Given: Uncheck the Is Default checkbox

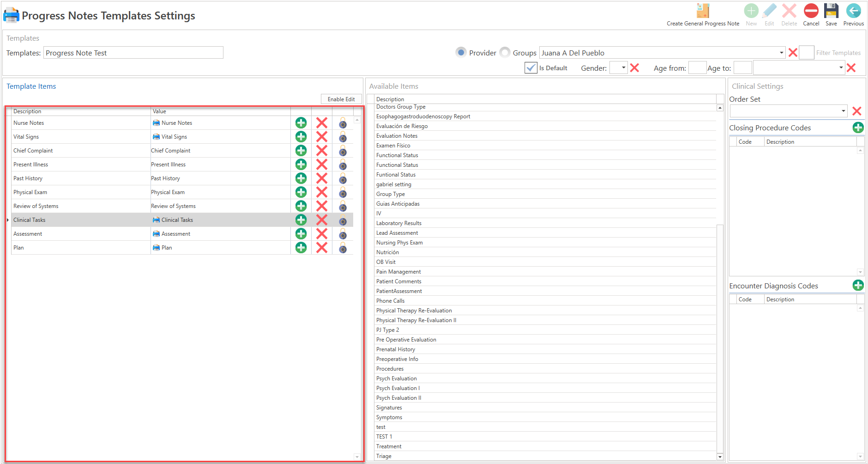Looking at the screenshot, I should 531,67.
